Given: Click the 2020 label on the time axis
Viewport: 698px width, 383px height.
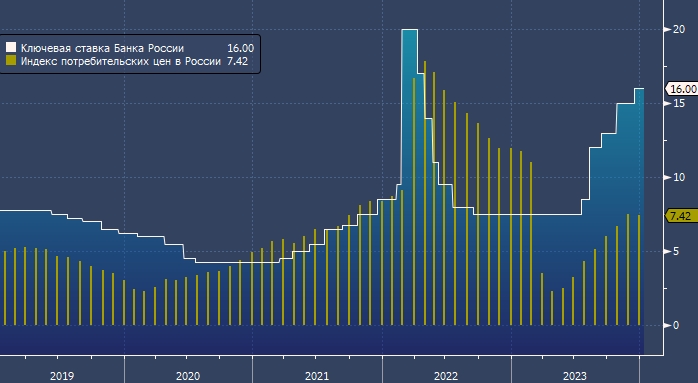Looking at the screenshot, I should (188, 376).
